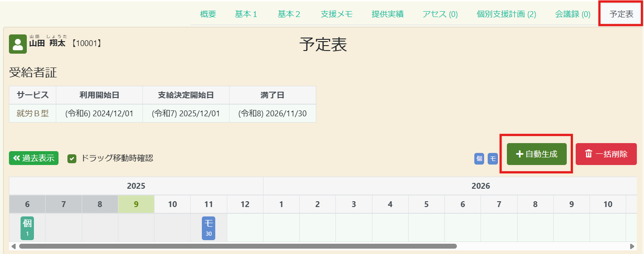This screenshot has height=254, width=644.
Task: Click the small blue モ legend badge
Action: (x=493, y=158)
